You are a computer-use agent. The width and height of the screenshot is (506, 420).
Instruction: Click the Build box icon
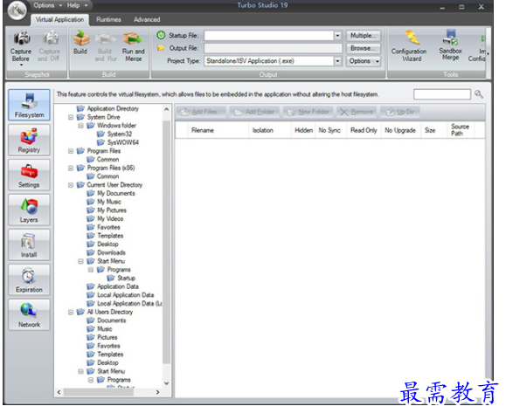pyautogui.click(x=80, y=38)
